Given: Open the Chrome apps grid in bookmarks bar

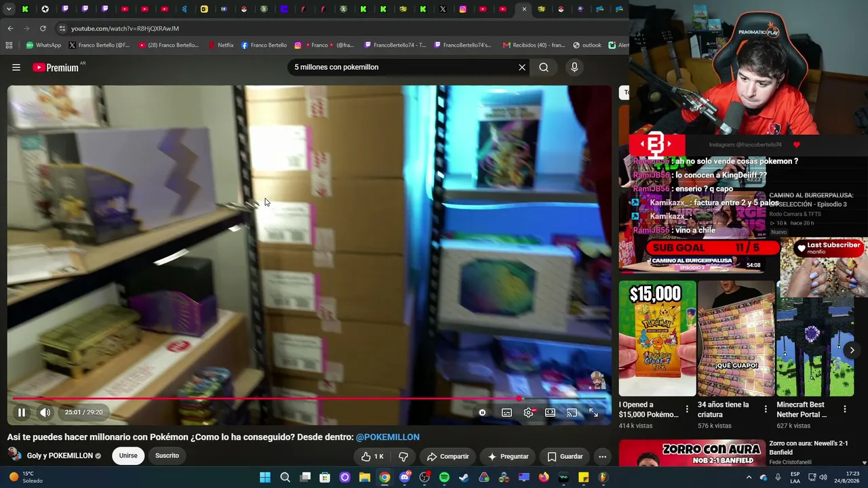Looking at the screenshot, I should coord(9,45).
